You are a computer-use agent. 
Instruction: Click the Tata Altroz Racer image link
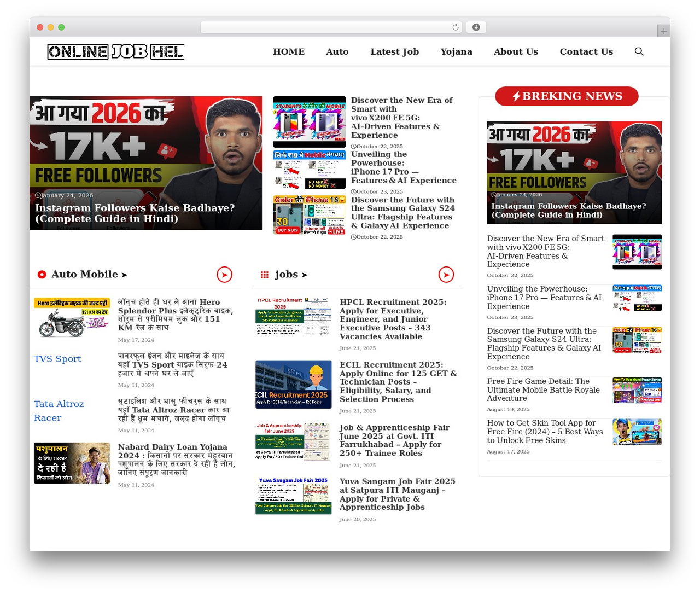59,411
